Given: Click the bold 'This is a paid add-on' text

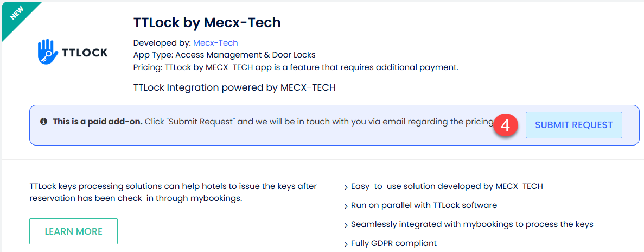Looking at the screenshot, I should pos(97,122).
